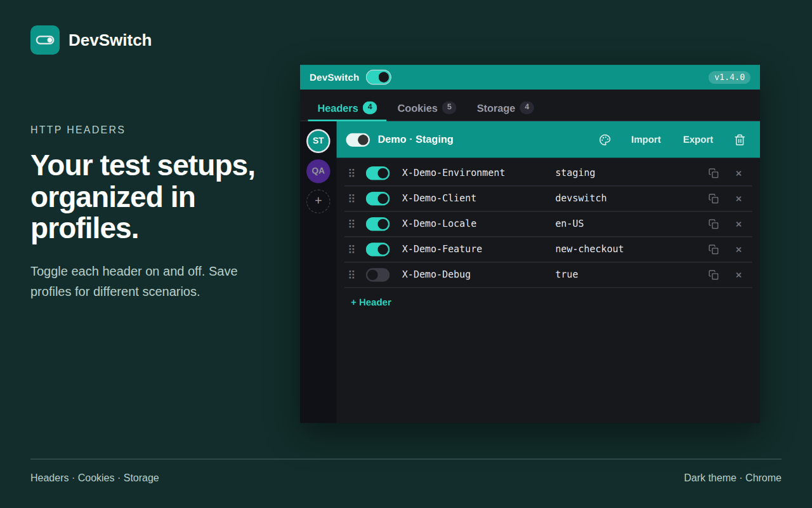Remove the X-Demo-Locale header
This screenshot has height=508, width=812.
coord(738,224)
